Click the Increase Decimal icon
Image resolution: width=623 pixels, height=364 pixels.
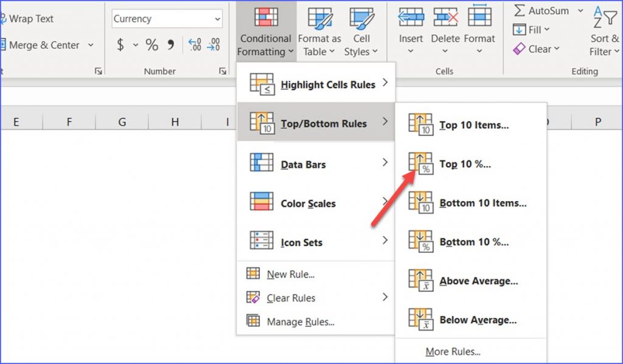(x=195, y=45)
